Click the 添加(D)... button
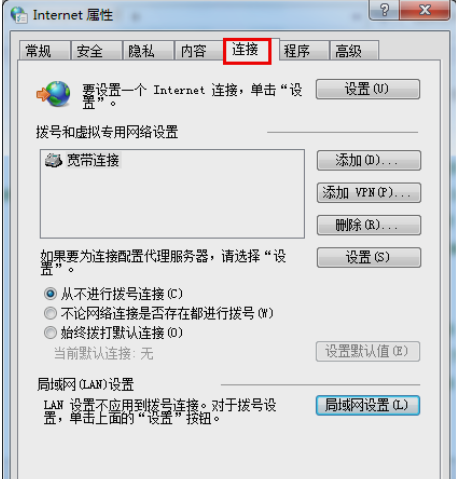This screenshot has height=479, width=456. (369, 160)
